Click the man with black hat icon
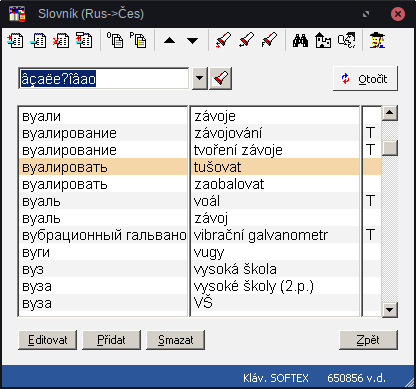The height and width of the screenshot is (389, 416). tap(377, 40)
